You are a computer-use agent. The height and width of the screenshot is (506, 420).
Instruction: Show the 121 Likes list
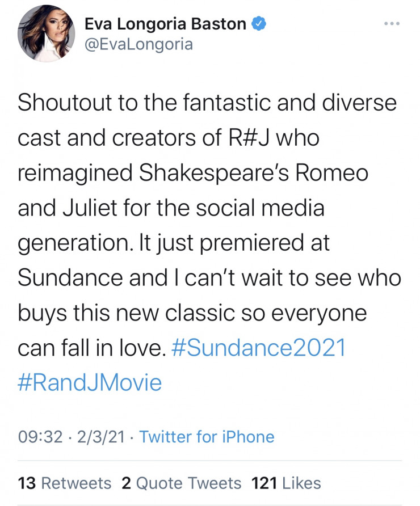point(285,483)
